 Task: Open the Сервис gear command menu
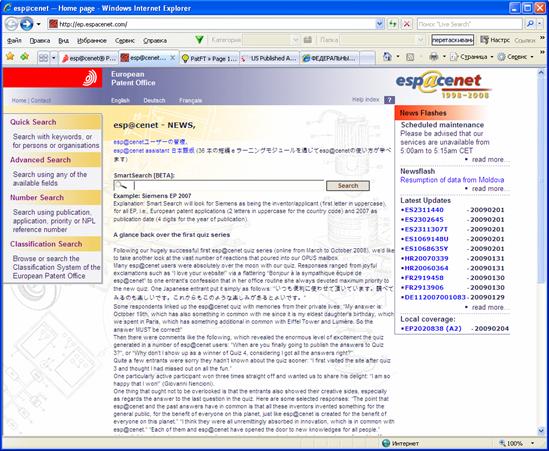(515, 57)
